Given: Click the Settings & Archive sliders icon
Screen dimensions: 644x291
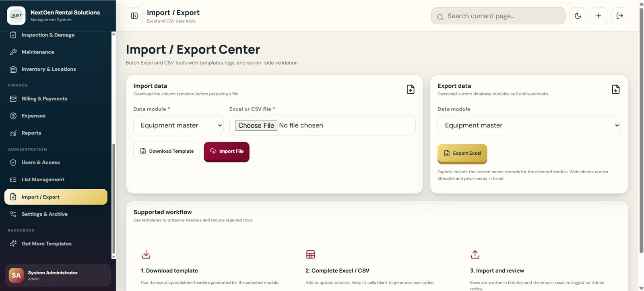Looking at the screenshot, I should 13,214.
